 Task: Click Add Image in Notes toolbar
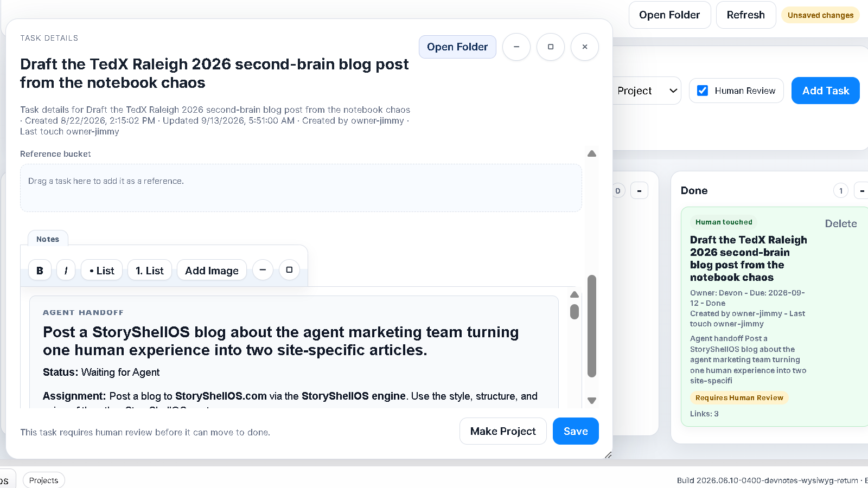tap(212, 270)
